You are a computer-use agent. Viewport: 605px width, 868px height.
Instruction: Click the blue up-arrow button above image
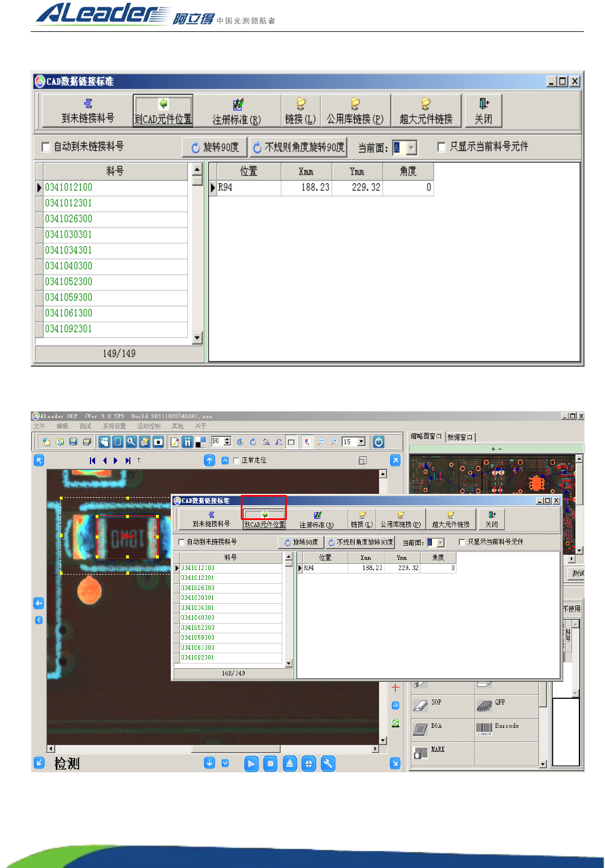click(x=209, y=461)
